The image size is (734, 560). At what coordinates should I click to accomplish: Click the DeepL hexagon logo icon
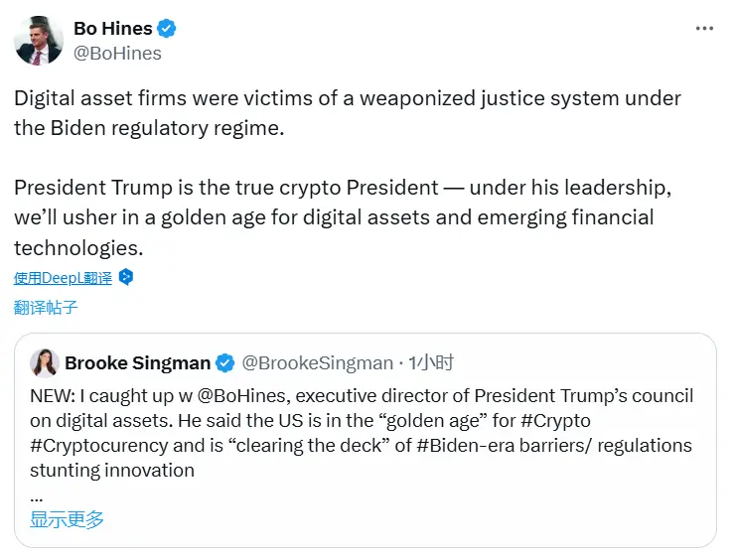click(125, 278)
